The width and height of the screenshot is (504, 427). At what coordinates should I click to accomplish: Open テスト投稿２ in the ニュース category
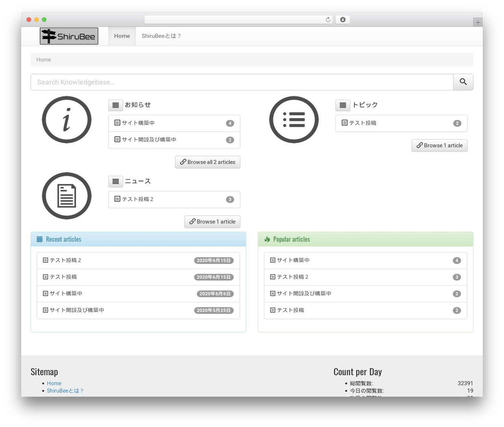click(x=174, y=199)
